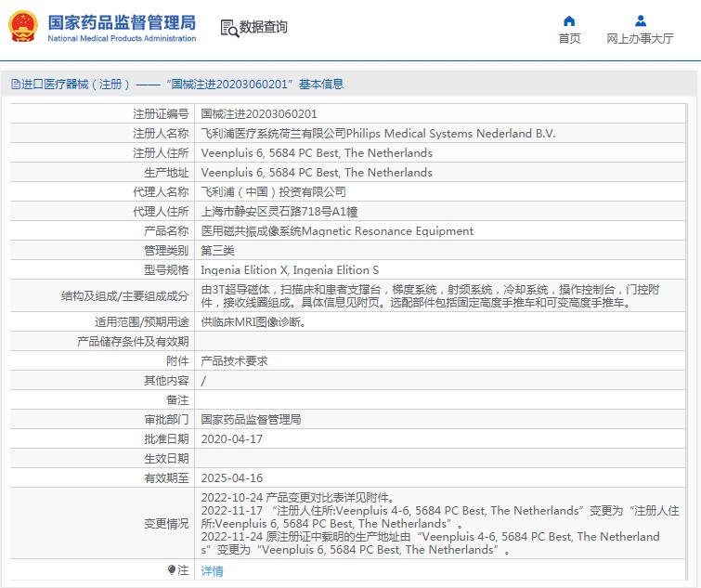Click the 产品技术要求 attachment value

(234, 361)
